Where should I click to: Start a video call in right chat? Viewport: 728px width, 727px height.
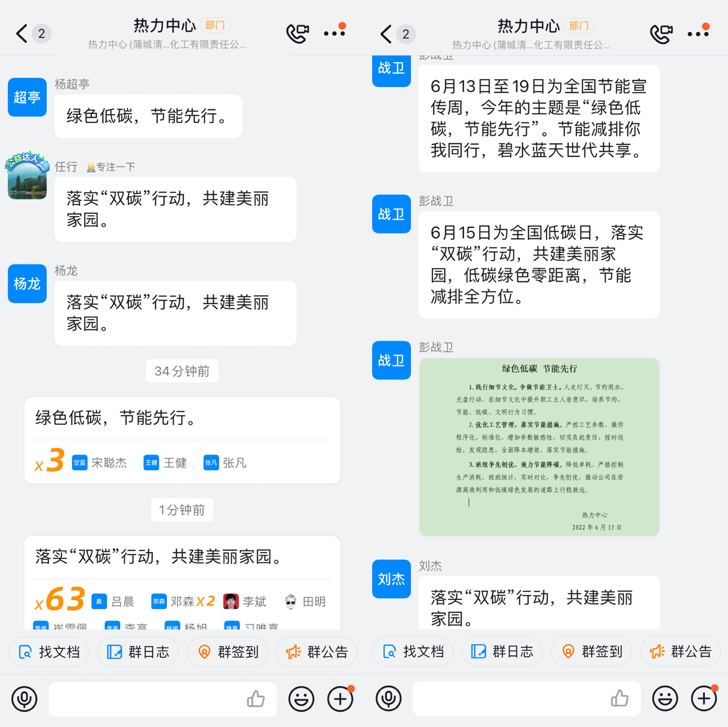[662, 34]
